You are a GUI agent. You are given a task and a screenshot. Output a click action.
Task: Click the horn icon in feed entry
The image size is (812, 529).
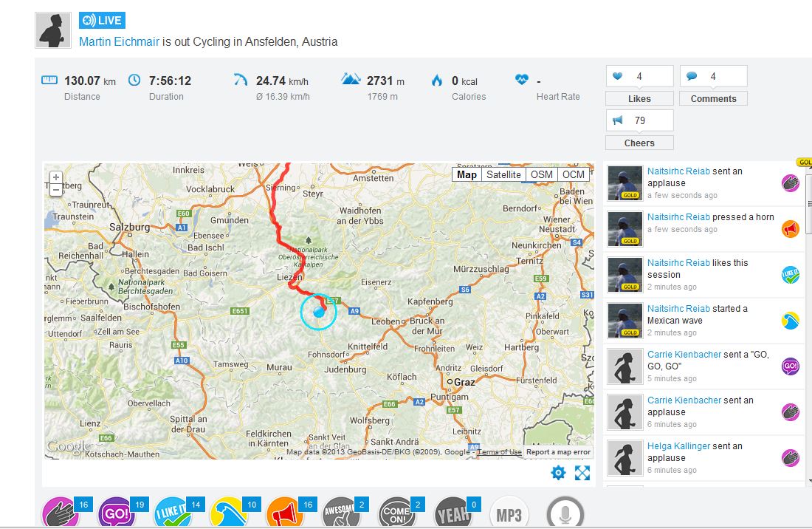[x=791, y=228]
